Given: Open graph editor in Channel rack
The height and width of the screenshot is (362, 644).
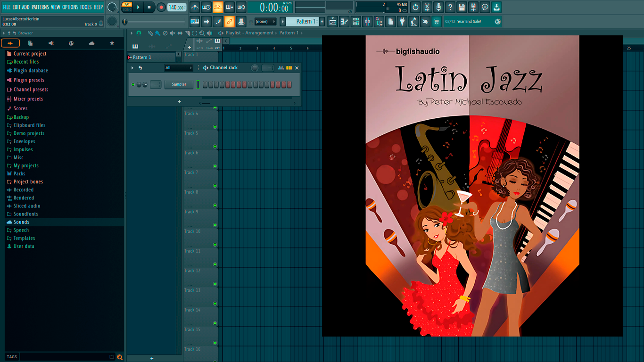Looking at the screenshot, I should (x=281, y=68).
